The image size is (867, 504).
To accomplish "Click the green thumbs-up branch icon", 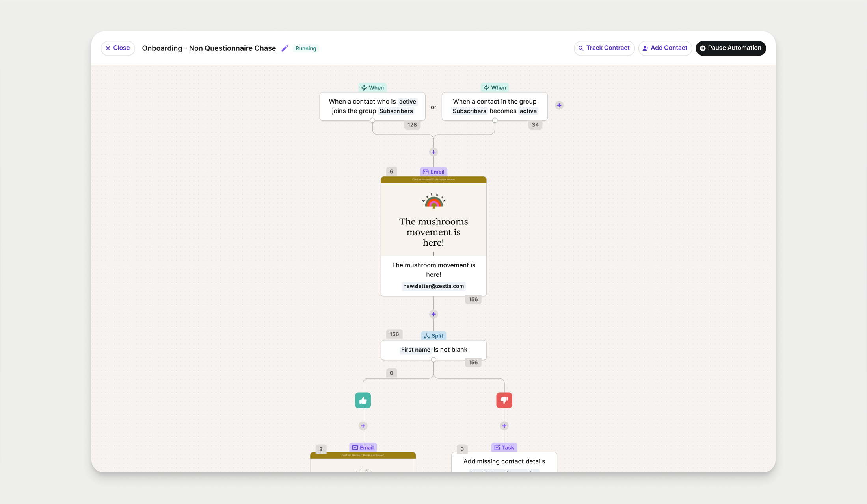I will pos(363,400).
